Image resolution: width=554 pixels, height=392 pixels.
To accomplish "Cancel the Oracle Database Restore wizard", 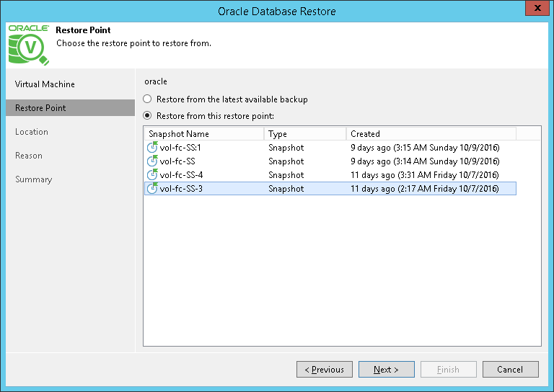I will [511, 370].
